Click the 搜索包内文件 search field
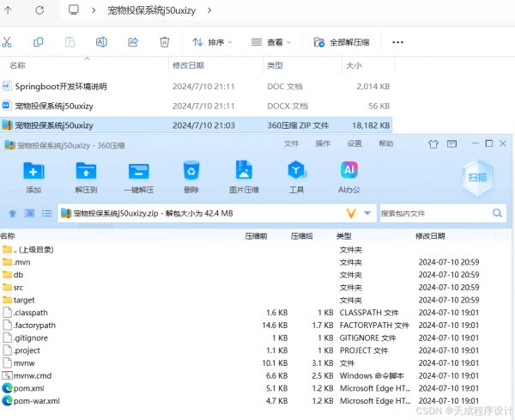Screen dimensions: 515x420 435,213
